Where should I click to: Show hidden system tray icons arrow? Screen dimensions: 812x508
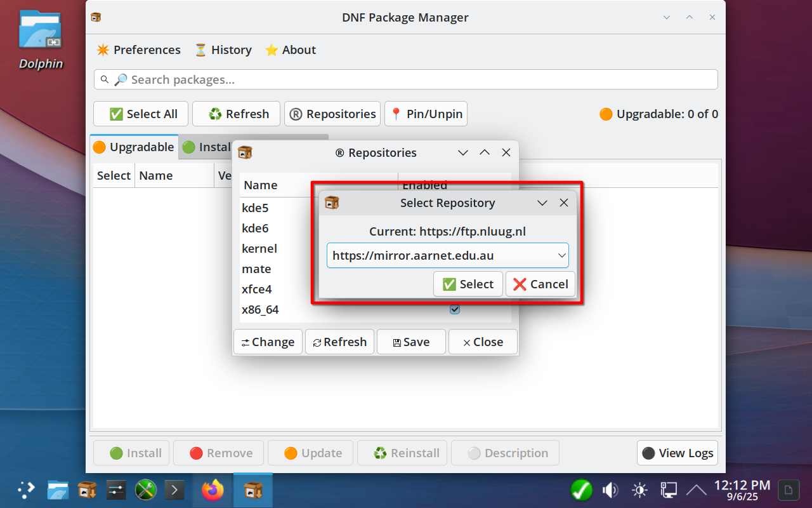[697, 490]
